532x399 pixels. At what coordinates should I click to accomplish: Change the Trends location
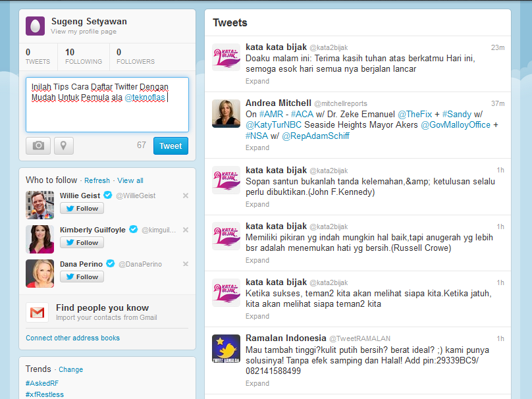point(70,369)
